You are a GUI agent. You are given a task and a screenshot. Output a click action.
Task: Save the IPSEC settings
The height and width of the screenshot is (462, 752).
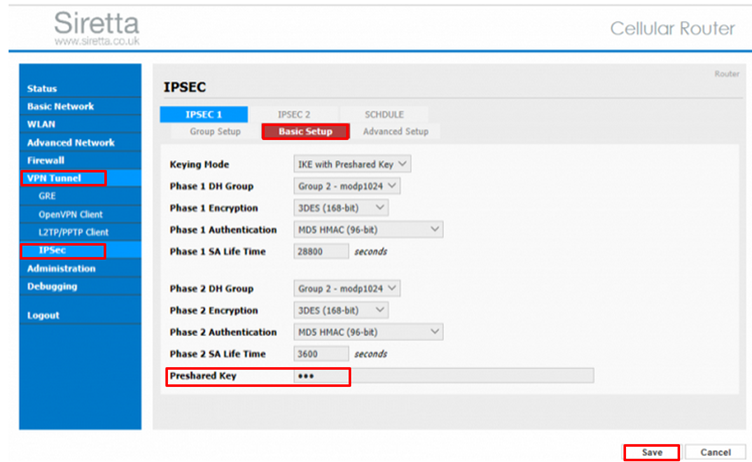652,452
